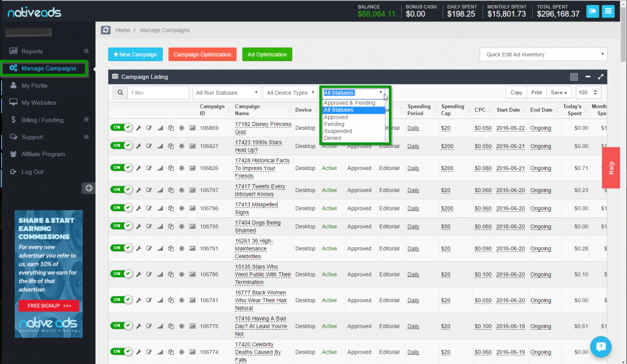
Task: Select 'Approved & Pending' in status list
Action: 353,103
